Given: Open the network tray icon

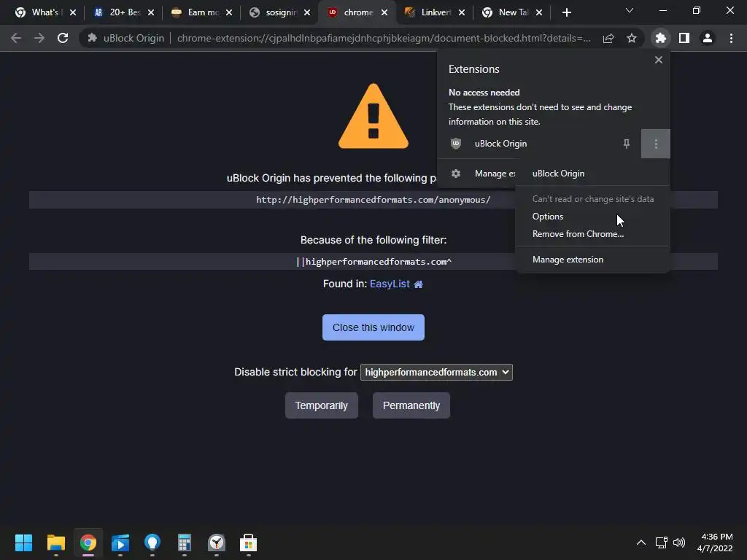Looking at the screenshot, I should [661, 542].
